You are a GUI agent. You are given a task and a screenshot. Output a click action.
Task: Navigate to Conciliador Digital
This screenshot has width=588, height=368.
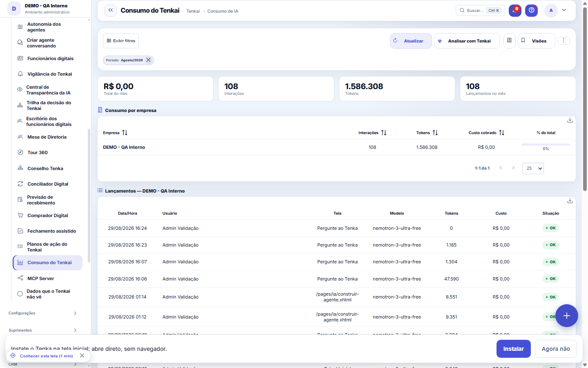coord(48,184)
